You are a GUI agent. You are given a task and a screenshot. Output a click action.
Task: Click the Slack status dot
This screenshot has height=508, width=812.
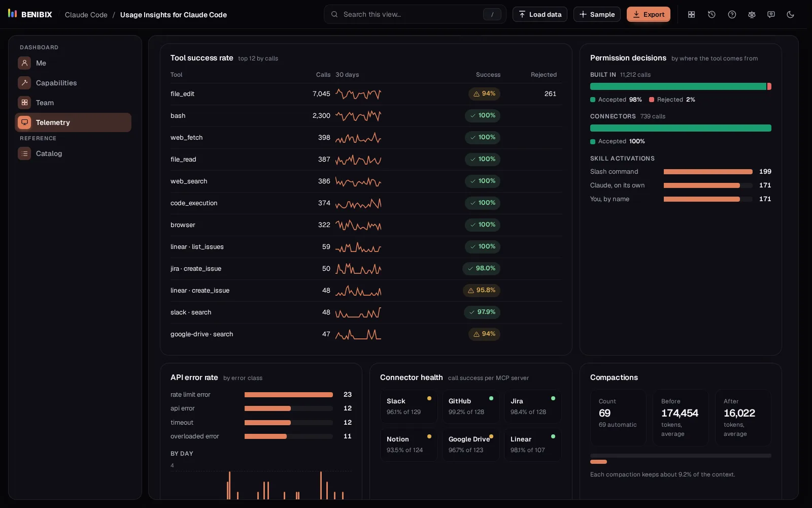[x=429, y=398]
